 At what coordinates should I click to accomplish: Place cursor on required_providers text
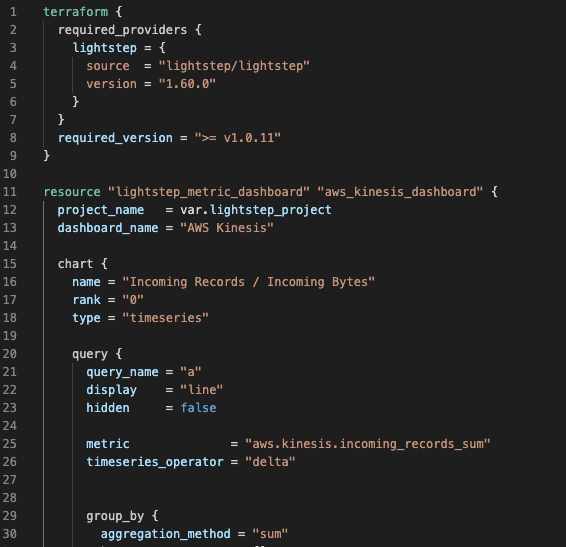point(122,30)
